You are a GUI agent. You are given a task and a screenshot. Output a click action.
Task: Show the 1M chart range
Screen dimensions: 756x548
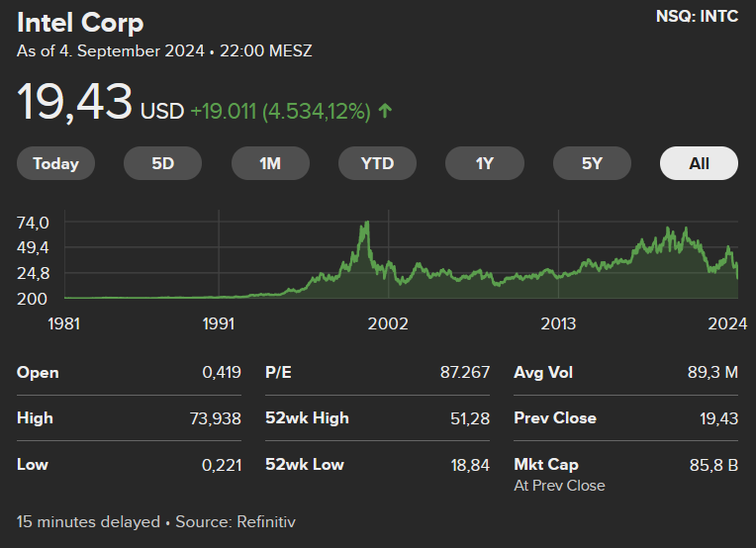(x=270, y=163)
